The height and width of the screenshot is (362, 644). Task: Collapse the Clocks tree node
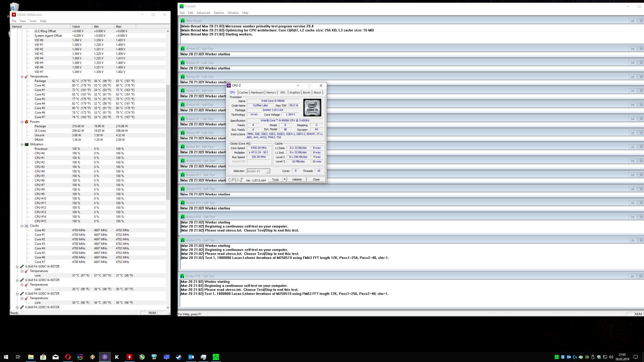coord(22,226)
